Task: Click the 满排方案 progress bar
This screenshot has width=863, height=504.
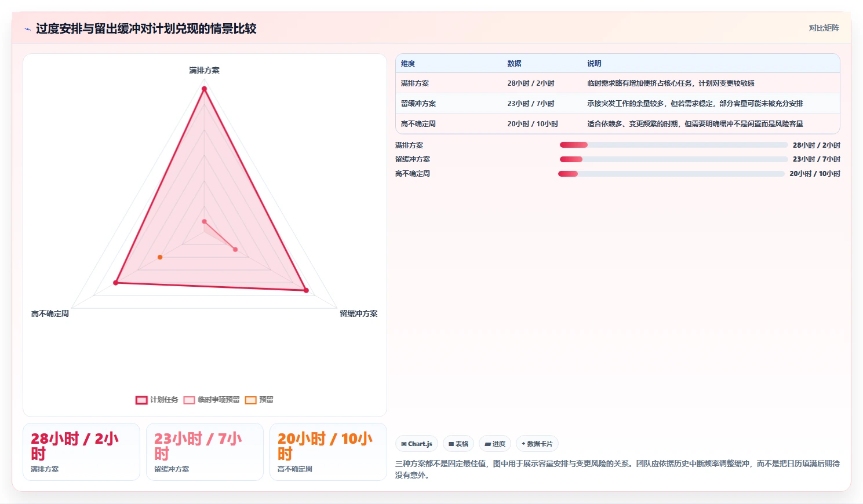Action: point(673,145)
